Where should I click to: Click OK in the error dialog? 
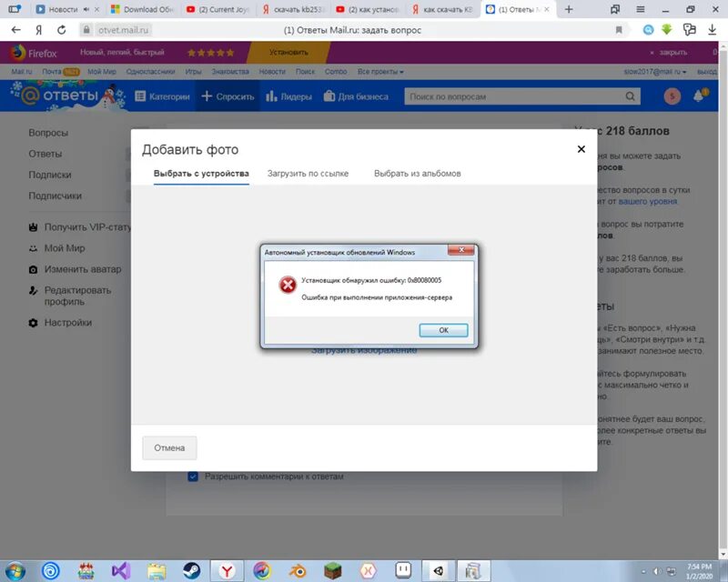[x=443, y=330]
